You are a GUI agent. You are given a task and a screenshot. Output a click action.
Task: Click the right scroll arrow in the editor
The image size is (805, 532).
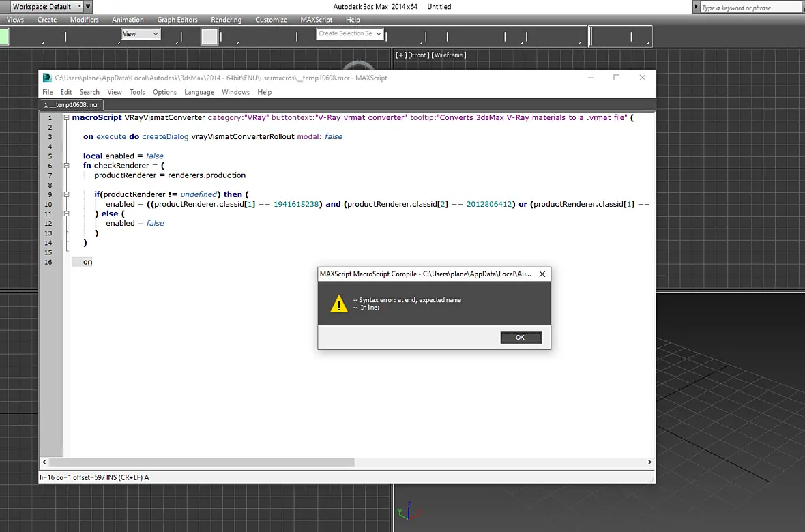(649, 462)
